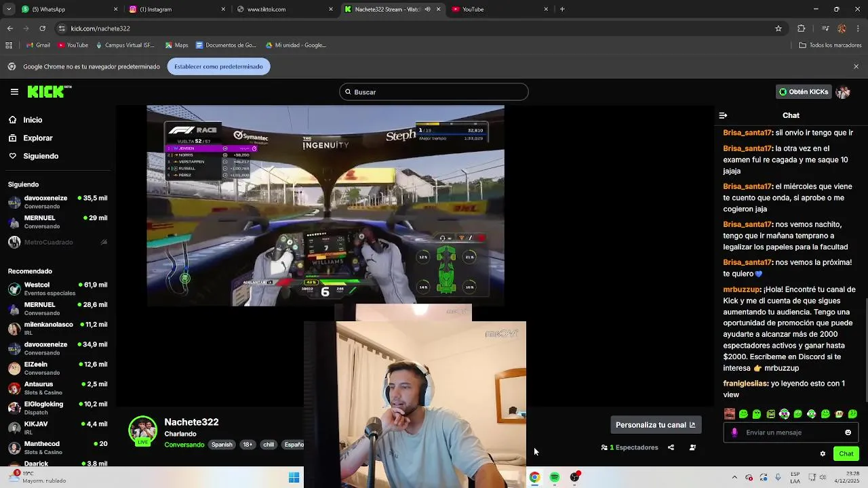The height and width of the screenshot is (488, 868).
Task: Click the 1 Espectadores viewer count
Action: click(629, 447)
